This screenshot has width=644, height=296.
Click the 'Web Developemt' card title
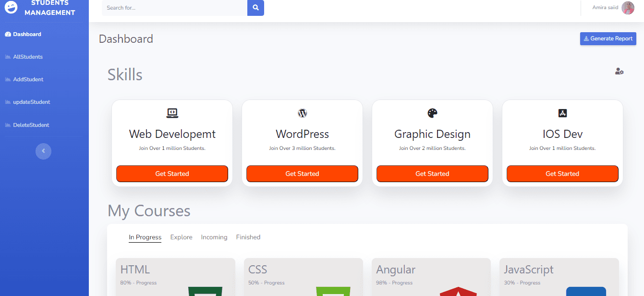[x=172, y=134]
